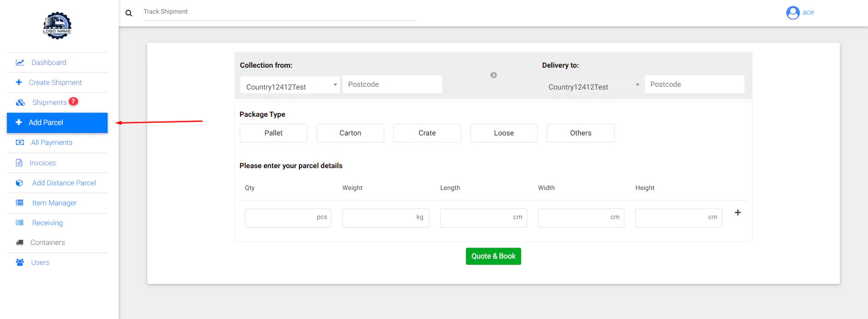
Task: Navigate to Item Manager
Action: (54, 203)
